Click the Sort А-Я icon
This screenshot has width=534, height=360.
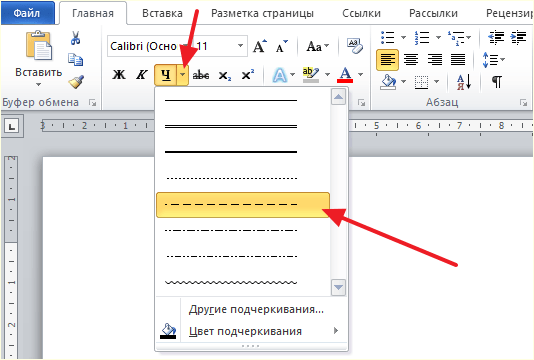pyautogui.click(x=464, y=82)
